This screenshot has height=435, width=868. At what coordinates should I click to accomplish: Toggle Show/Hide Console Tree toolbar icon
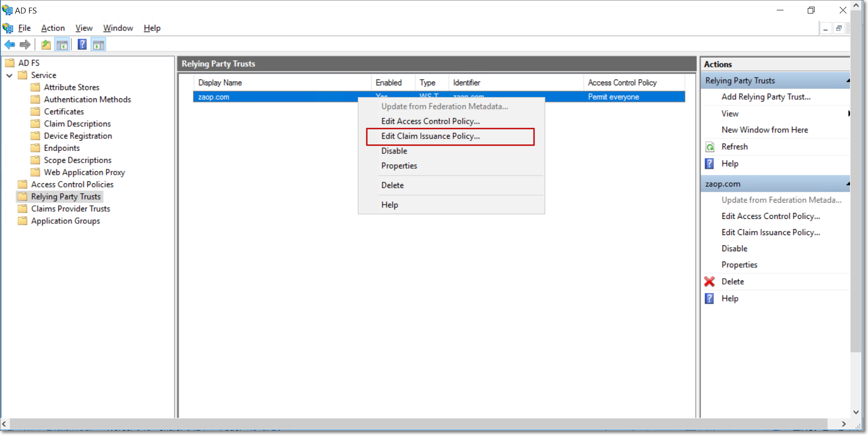coord(62,44)
